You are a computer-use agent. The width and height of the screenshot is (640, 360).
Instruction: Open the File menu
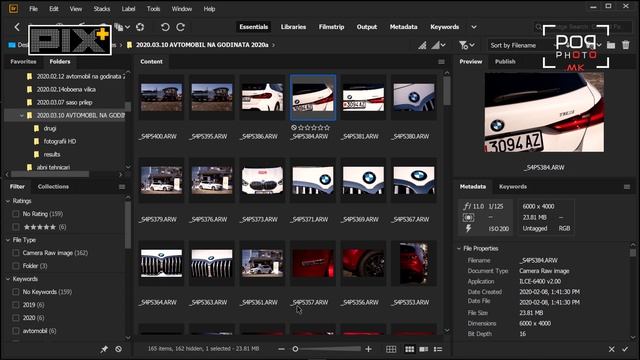pos(33,9)
